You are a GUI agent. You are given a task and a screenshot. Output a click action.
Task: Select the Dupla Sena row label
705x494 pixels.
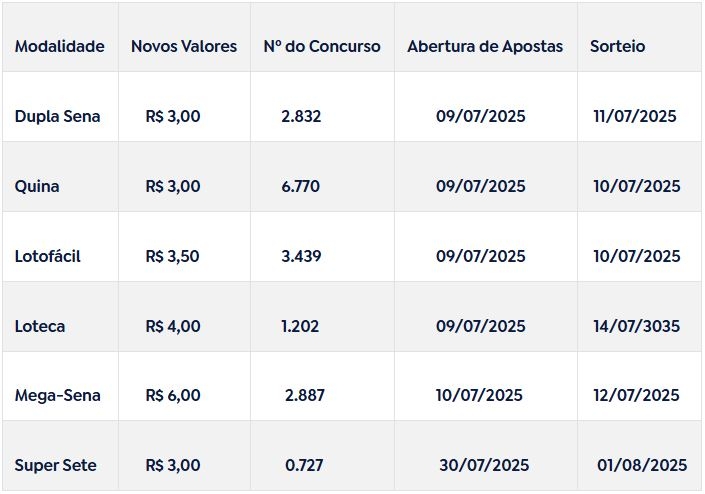(57, 116)
